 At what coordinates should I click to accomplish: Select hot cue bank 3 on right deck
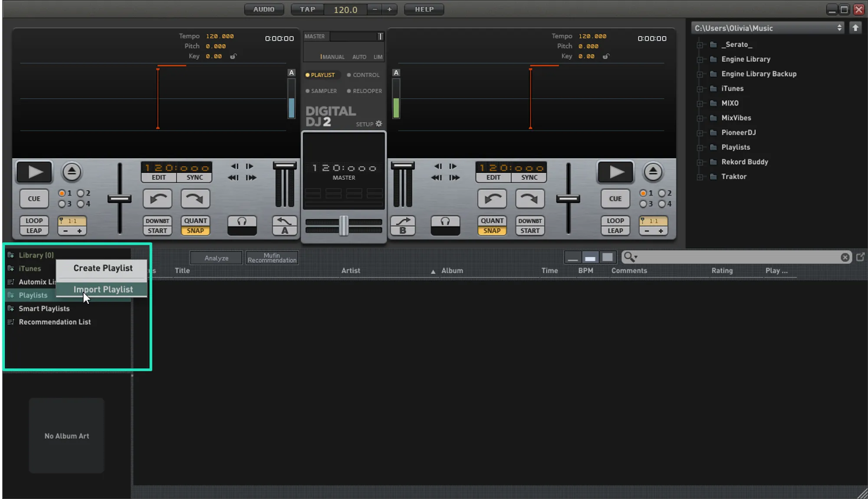tap(643, 204)
